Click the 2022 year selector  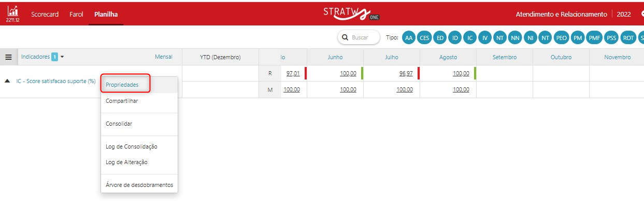624,14
